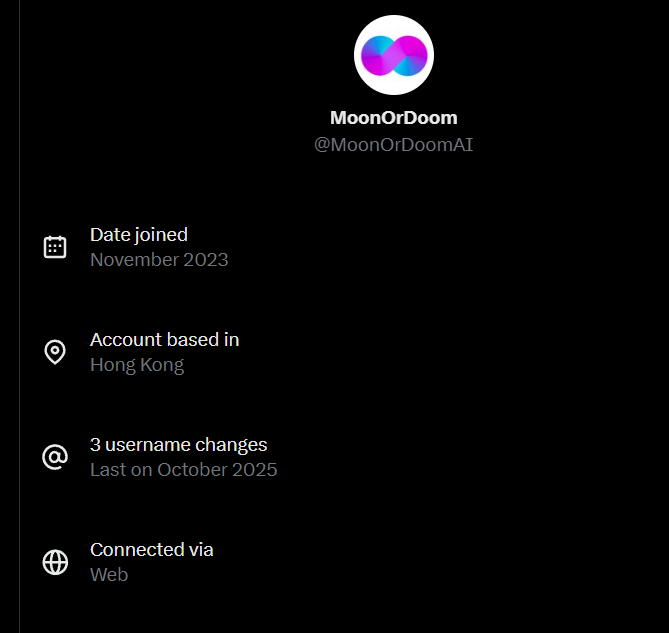Select "Last on October 2025" text
Viewport: 669px width, 633px height.
(183, 470)
